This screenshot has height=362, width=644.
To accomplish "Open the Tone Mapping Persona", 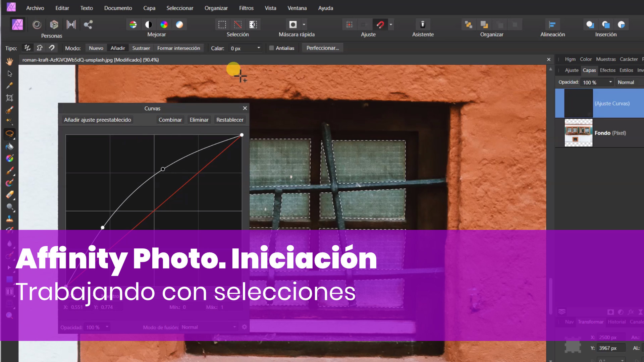I will (71, 24).
